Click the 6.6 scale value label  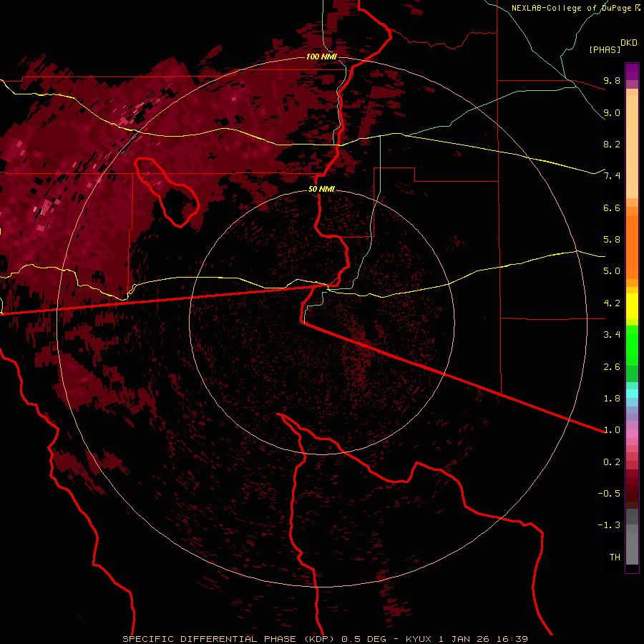coord(612,208)
